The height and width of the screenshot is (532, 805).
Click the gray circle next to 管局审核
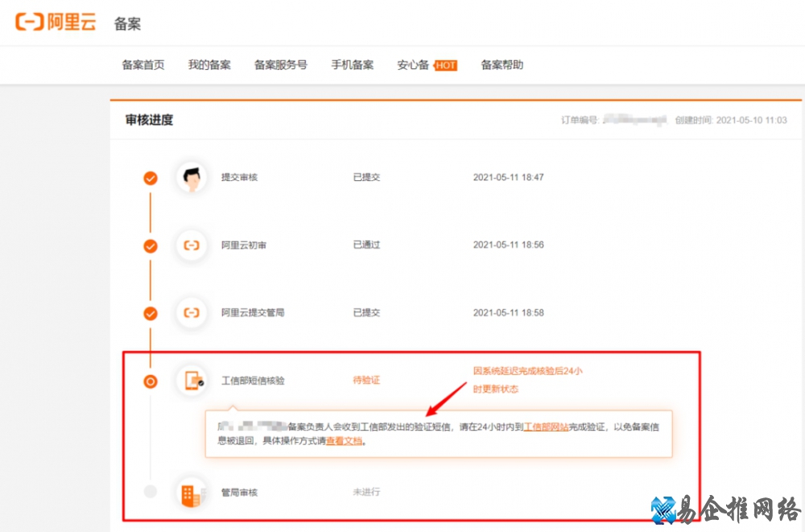point(150,493)
